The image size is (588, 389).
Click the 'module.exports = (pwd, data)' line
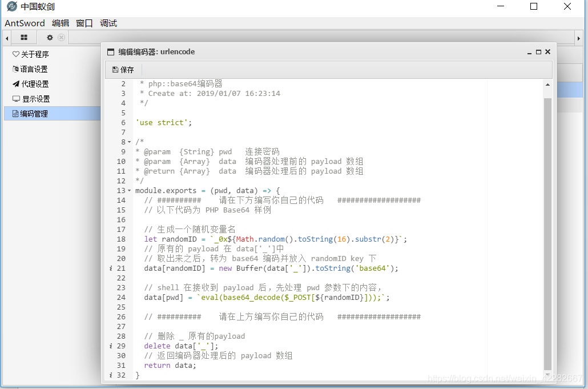tap(208, 191)
